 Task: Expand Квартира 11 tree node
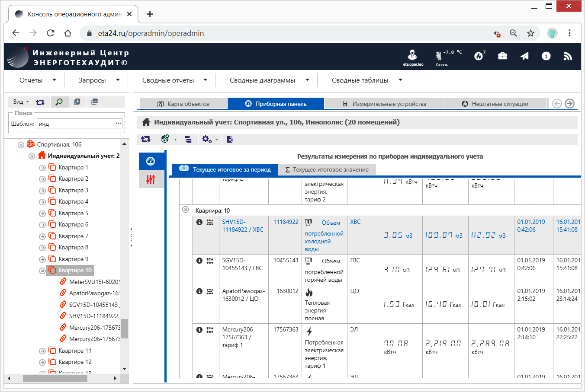42,351
